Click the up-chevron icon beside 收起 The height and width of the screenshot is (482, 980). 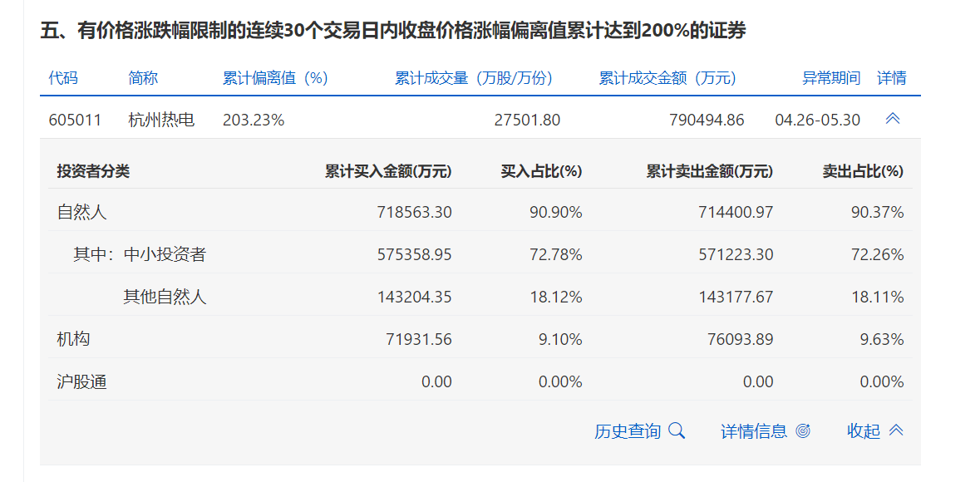[896, 430]
